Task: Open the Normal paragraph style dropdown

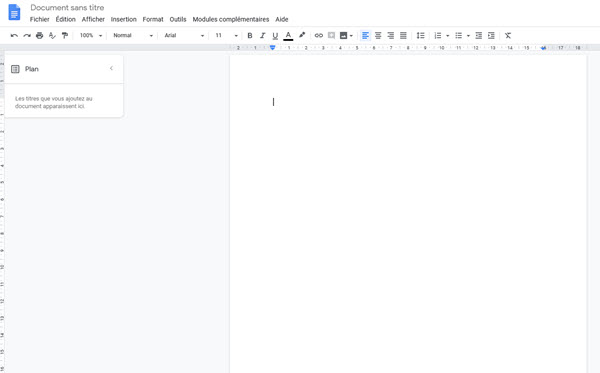Action: (133, 36)
